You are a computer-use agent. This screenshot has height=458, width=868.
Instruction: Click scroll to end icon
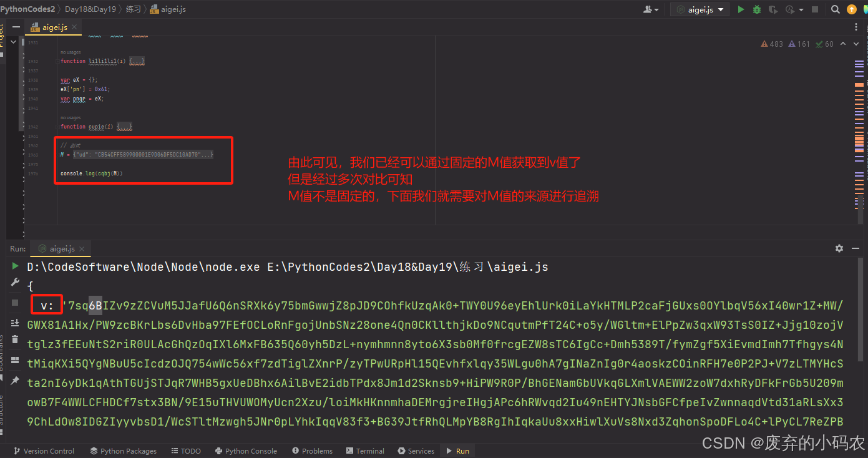click(16, 323)
